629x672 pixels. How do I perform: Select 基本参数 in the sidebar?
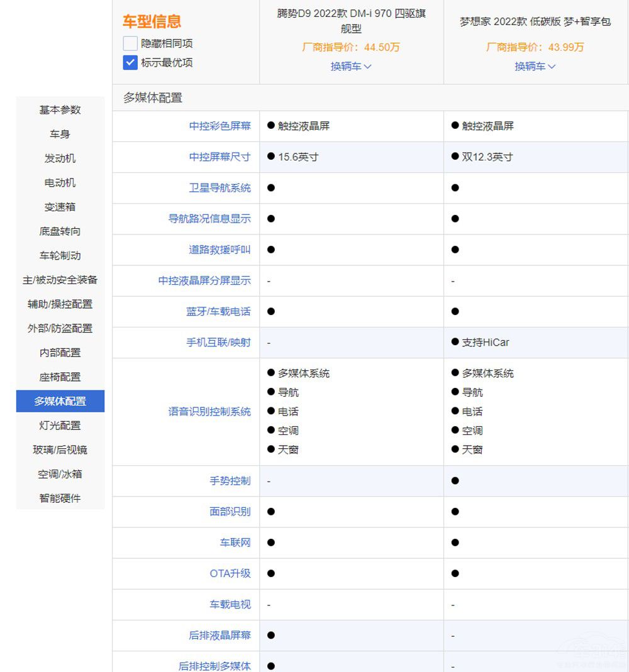click(x=60, y=110)
